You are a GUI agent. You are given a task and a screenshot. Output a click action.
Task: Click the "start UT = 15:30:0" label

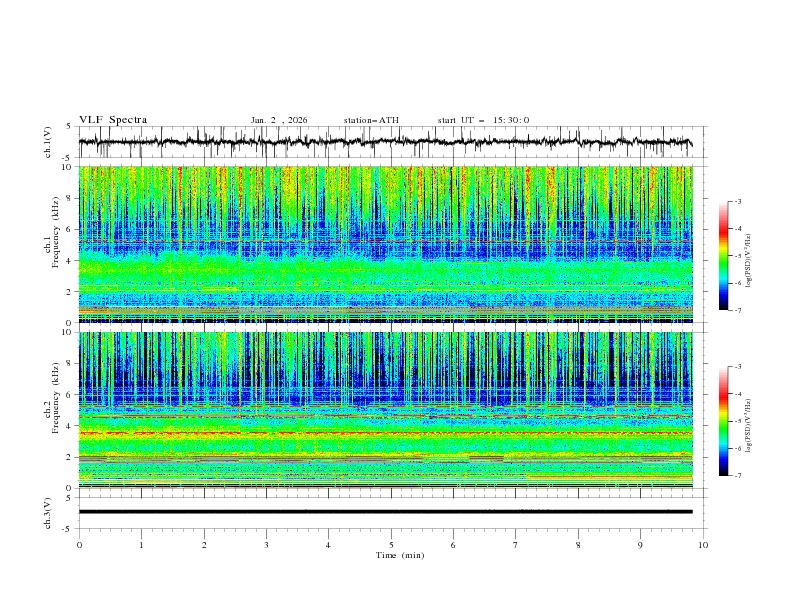(483, 120)
